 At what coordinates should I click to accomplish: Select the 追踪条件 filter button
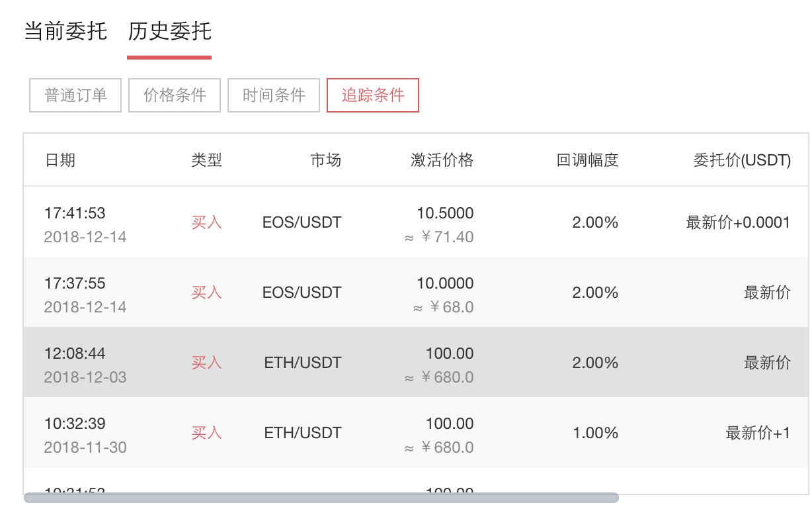(x=373, y=95)
